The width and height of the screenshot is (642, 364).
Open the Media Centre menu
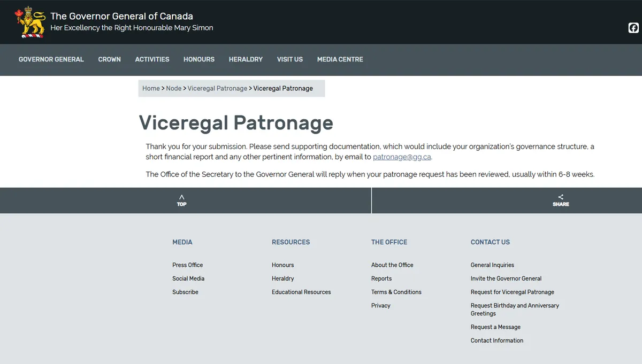pos(340,59)
